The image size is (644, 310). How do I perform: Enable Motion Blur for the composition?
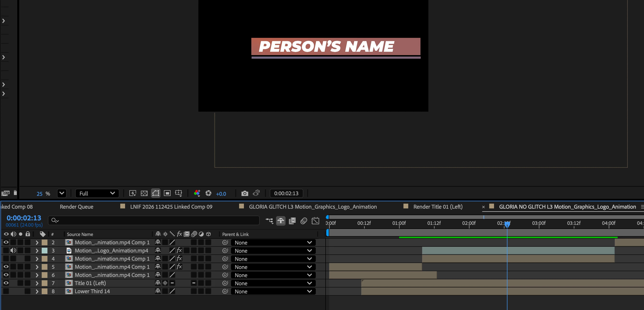pyautogui.click(x=304, y=221)
